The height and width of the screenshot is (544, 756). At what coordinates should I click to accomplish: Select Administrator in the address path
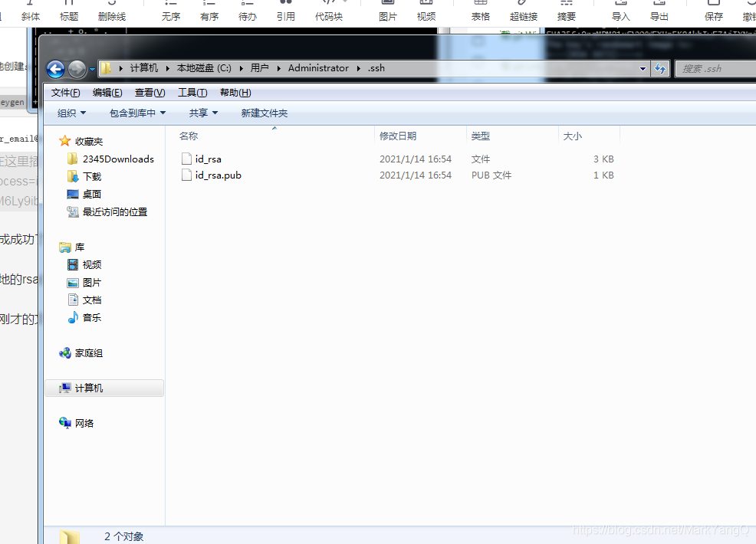coord(318,68)
